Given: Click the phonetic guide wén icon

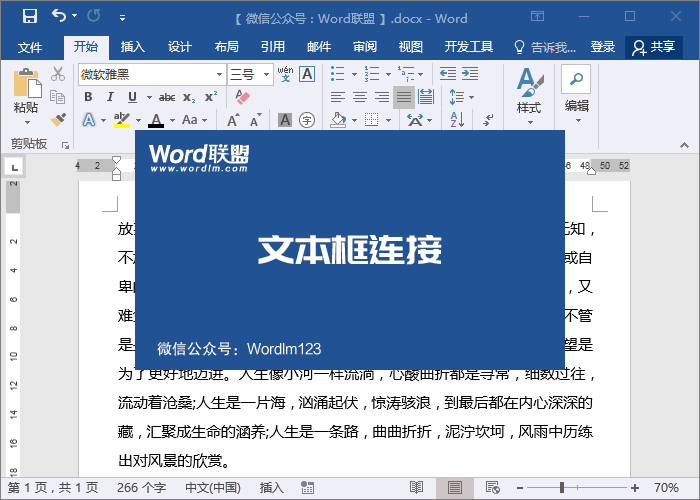Looking at the screenshot, I should click(x=285, y=74).
